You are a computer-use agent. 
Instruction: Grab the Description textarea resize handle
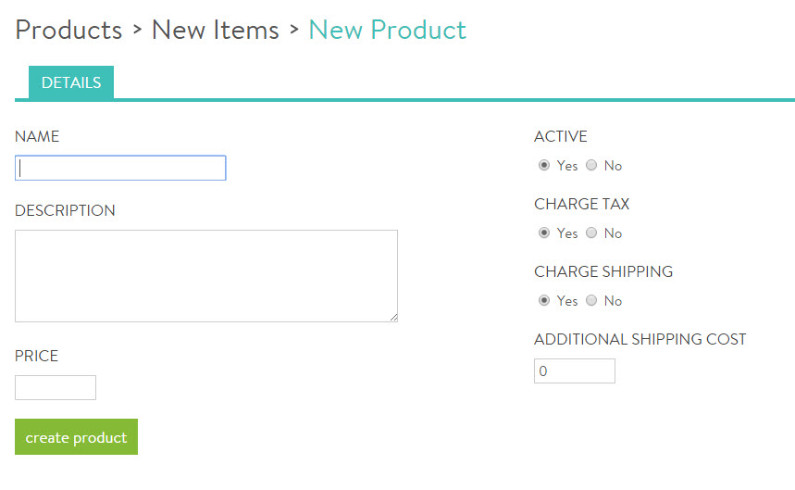[394, 318]
